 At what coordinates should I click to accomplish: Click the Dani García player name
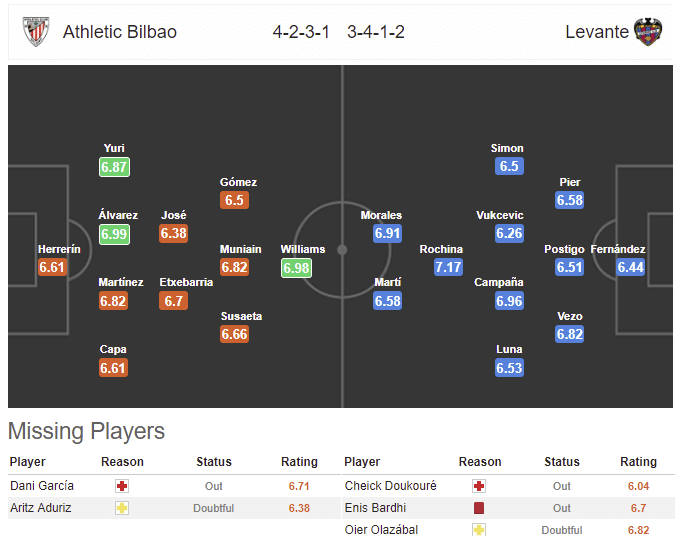coord(42,486)
